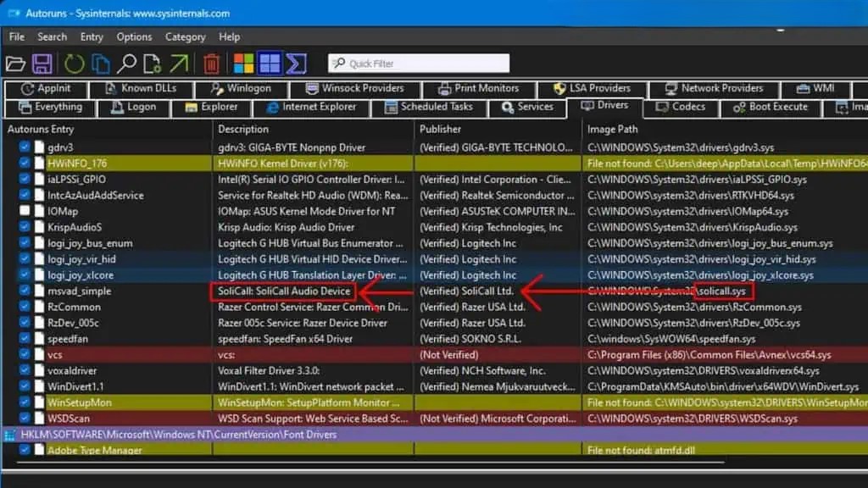This screenshot has height=488, width=868.
Task: Open the Category menu
Action: point(185,37)
